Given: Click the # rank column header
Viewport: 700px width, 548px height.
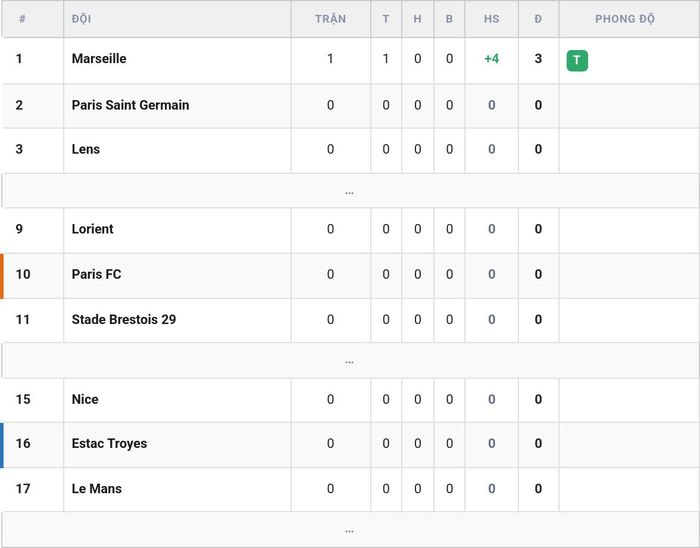Looking at the screenshot, I should 22,19.
